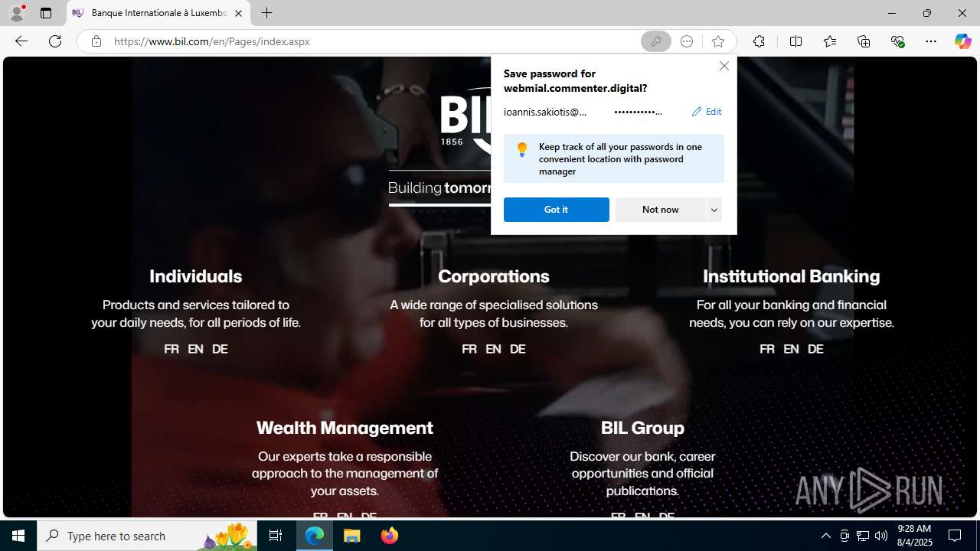Open the Favorites list

click(830, 41)
